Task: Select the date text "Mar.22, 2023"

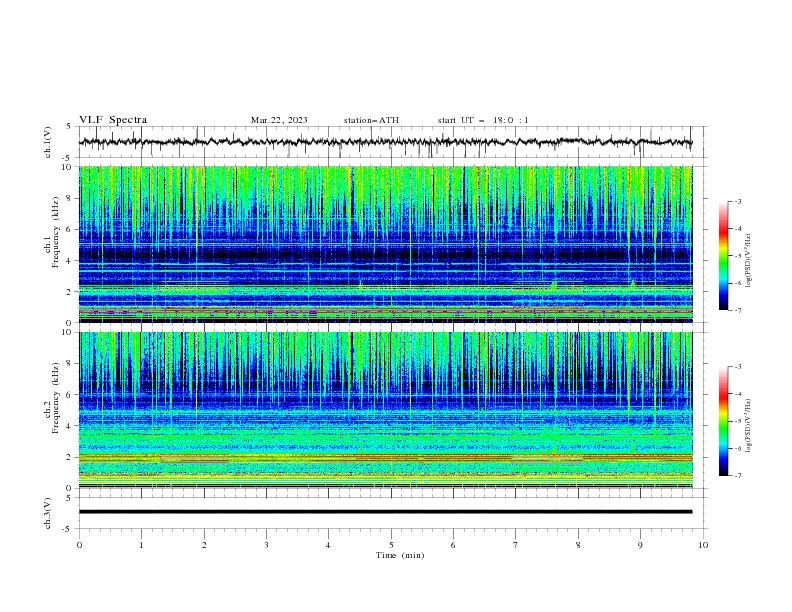Action: [279, 120]
